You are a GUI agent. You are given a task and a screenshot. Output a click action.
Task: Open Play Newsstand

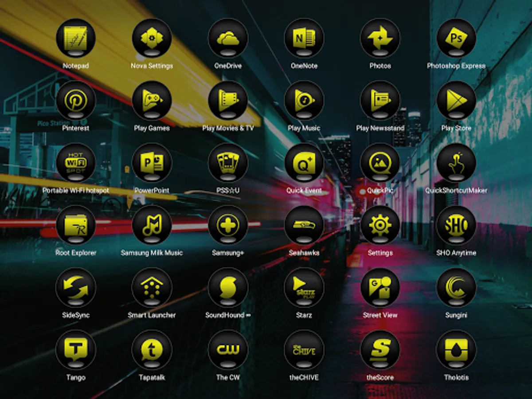380,101
